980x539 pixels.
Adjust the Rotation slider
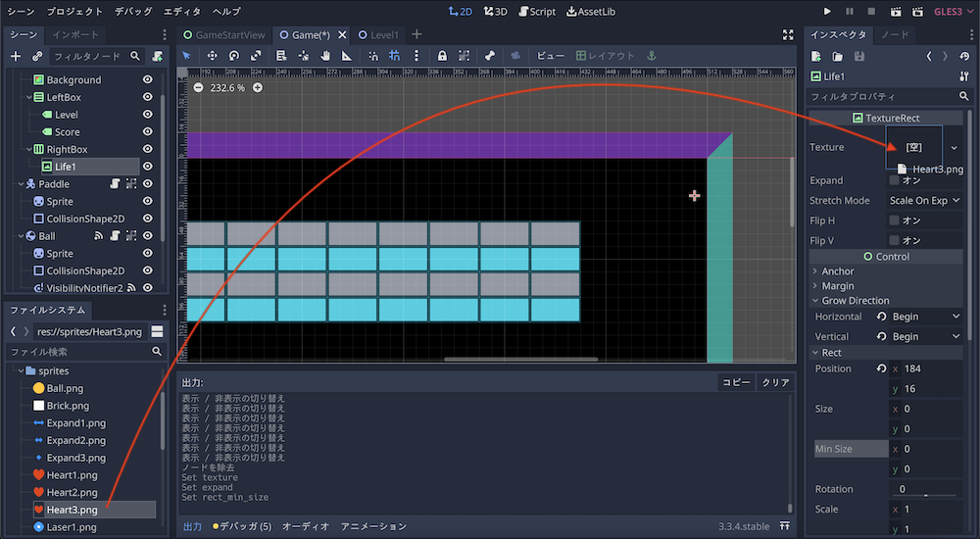click(x=926, y=495)
